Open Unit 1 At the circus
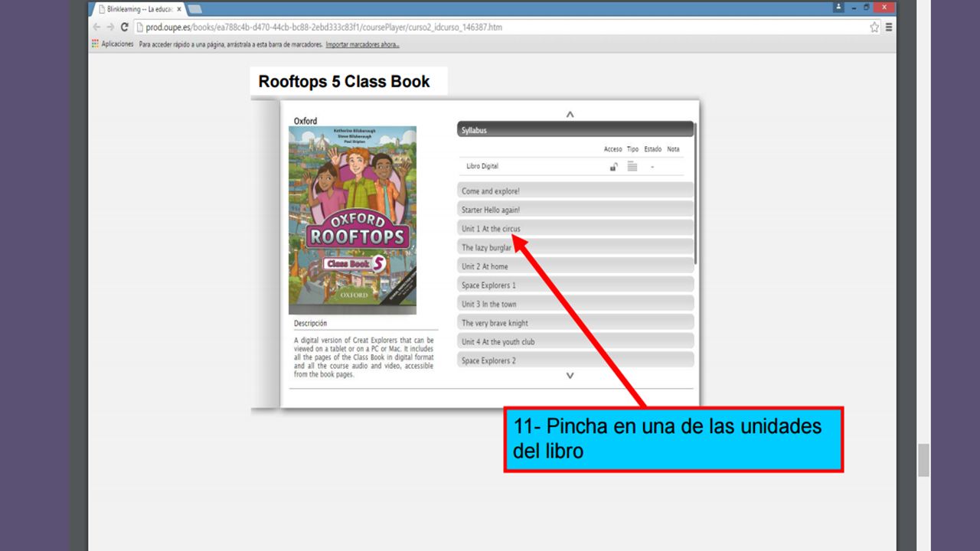980x551 pixels. tap(575, 229)
